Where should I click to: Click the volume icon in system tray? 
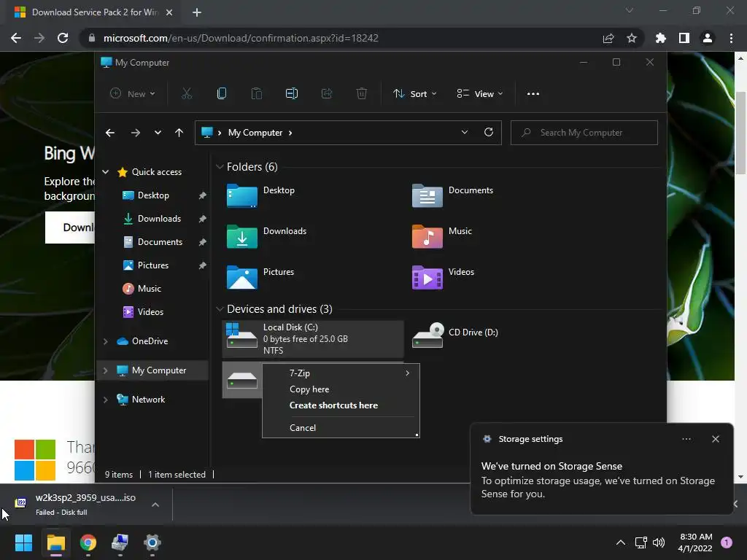(659, 542)
